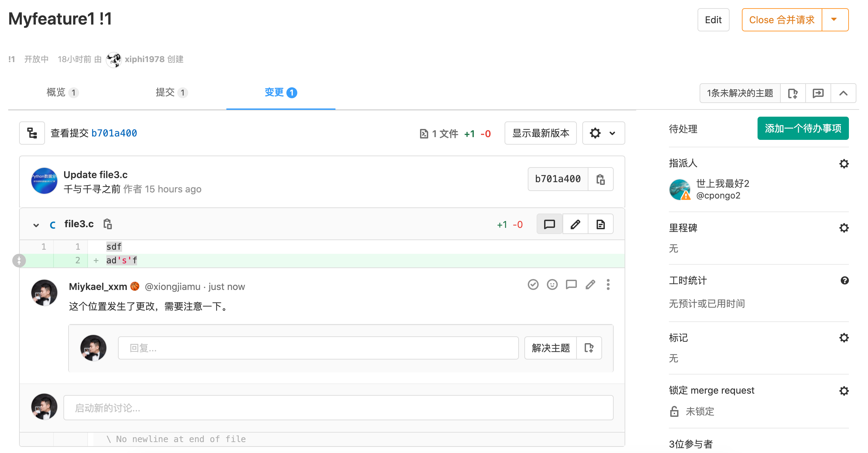Click 解决主题 button
This screenshot has width=868, height=453.
[x=551, y=348]
